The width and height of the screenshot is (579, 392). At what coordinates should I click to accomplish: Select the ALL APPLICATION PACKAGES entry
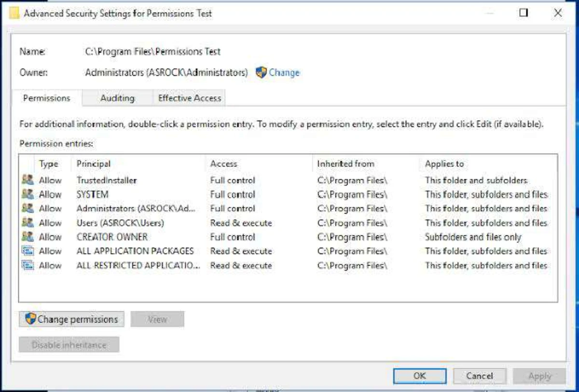point(135,251)
